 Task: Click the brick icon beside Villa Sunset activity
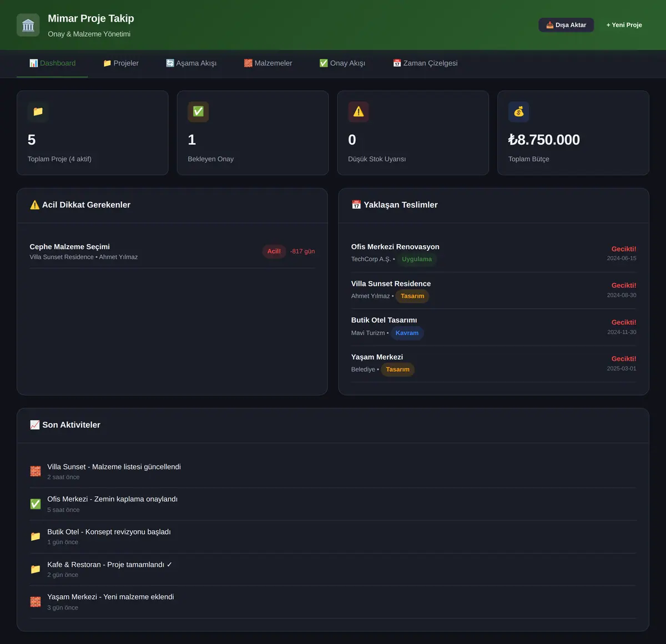pyautogui.click(x=36, y=471)
